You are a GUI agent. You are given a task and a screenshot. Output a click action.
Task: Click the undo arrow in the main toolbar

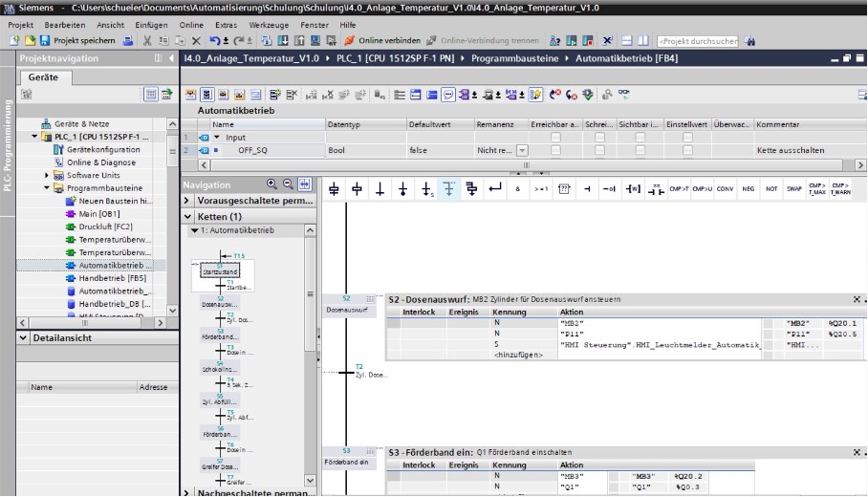(214, 41)
